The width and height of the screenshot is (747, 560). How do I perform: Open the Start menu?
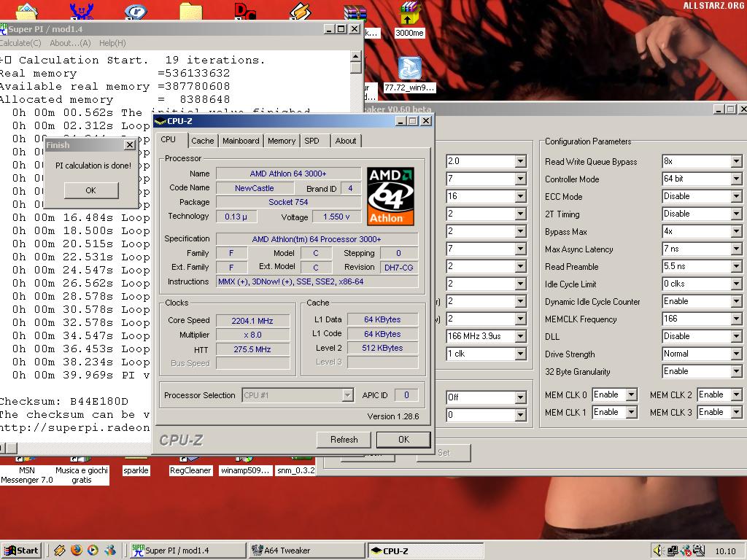pos(22,551)
